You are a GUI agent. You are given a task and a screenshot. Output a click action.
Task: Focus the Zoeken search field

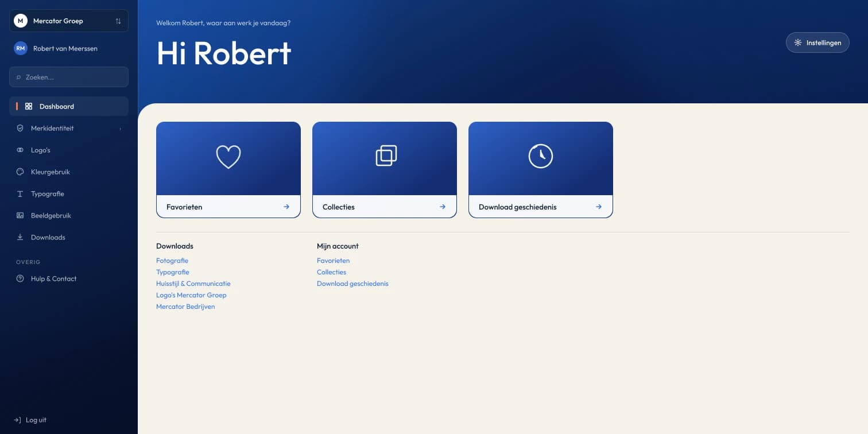pyautogui.click(x=69, y=77)
